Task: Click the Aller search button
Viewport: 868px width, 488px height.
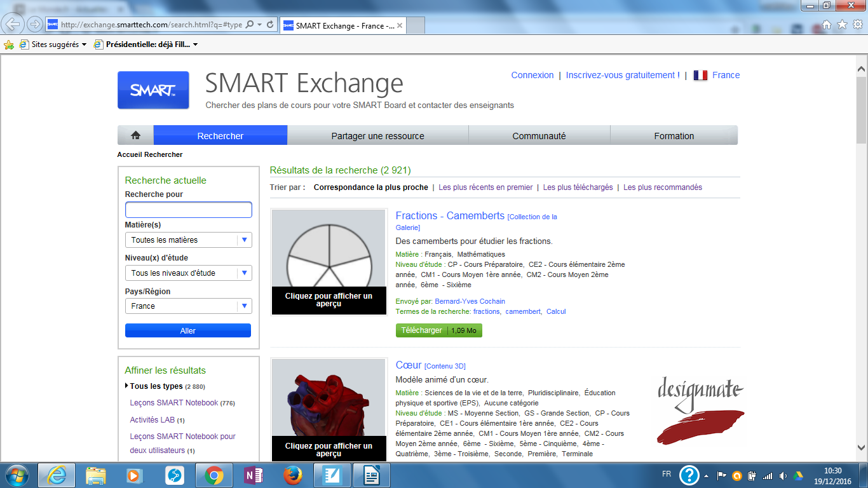Action: click(x=188, y=330)
